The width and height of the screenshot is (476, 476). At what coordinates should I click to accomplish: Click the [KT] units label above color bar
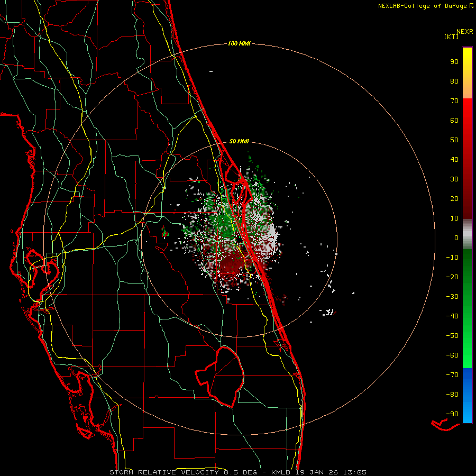point(451,36)
